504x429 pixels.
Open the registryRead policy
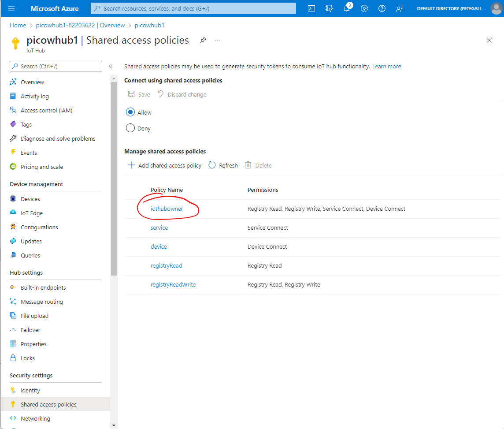pyautogui.click(x=166, y=265)
